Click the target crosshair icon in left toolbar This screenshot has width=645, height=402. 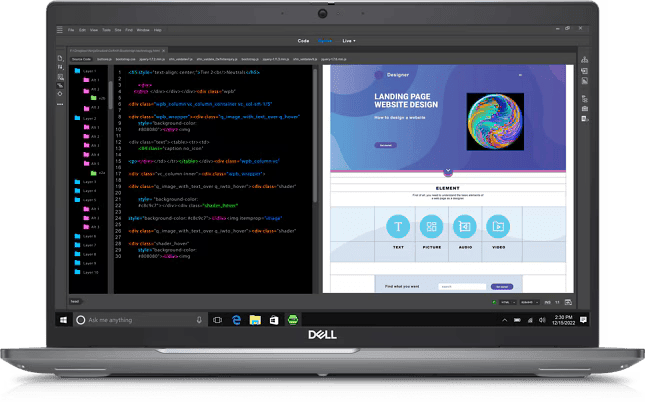pos(60,94)
